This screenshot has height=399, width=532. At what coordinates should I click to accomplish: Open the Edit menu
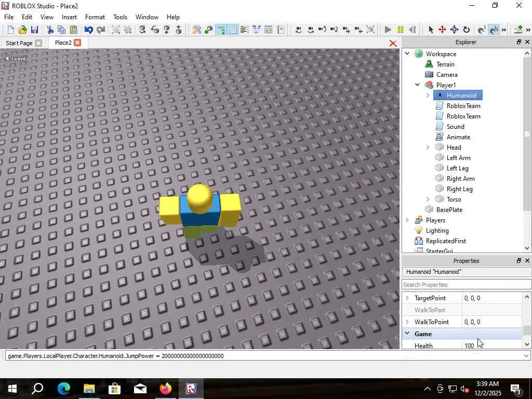point(27,17)
